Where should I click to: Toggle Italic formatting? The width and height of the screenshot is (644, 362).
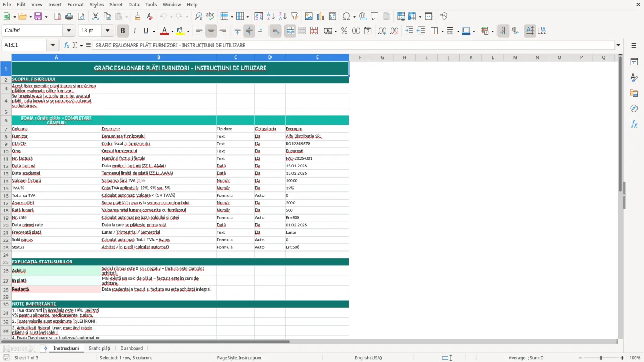pos(135,31)
